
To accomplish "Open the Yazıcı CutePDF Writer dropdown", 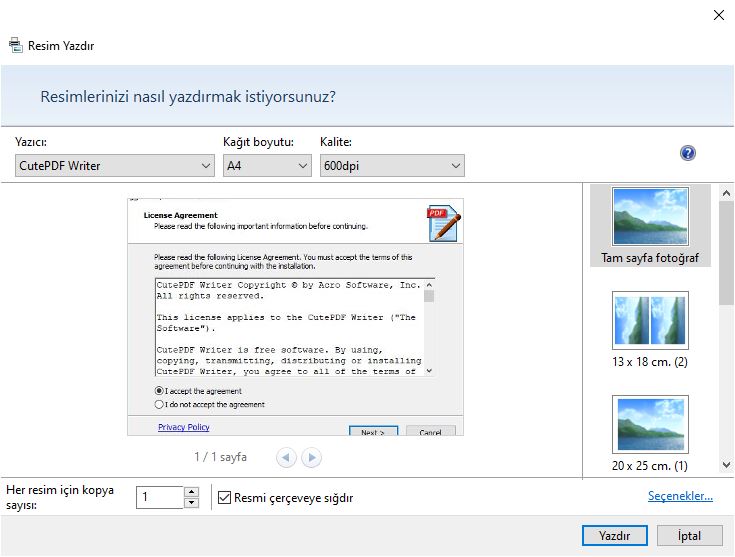I will point(115,166).
